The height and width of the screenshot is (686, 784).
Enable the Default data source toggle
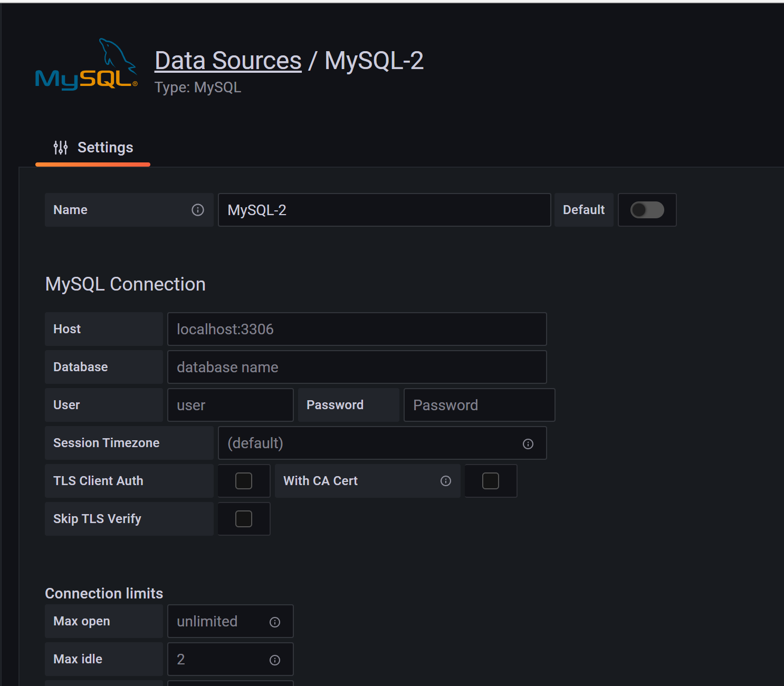pos(647,210)
